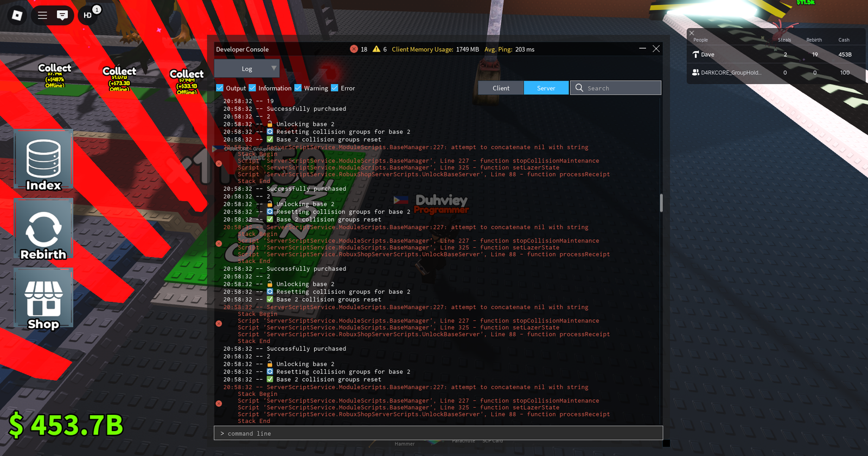Click the log line ending in 19
The height and width of the screenshot is (456, 868).
click(248, 101)
